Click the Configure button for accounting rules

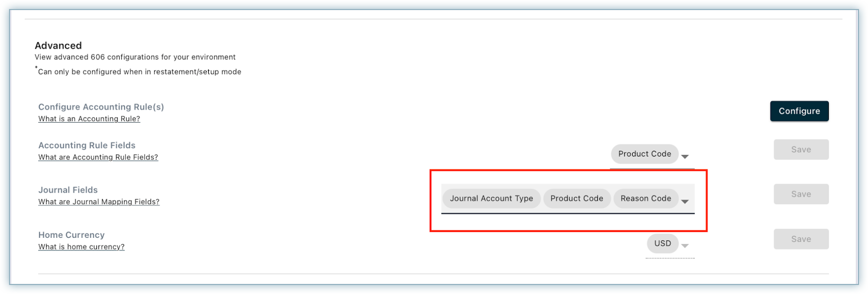(x=799, y=111)
